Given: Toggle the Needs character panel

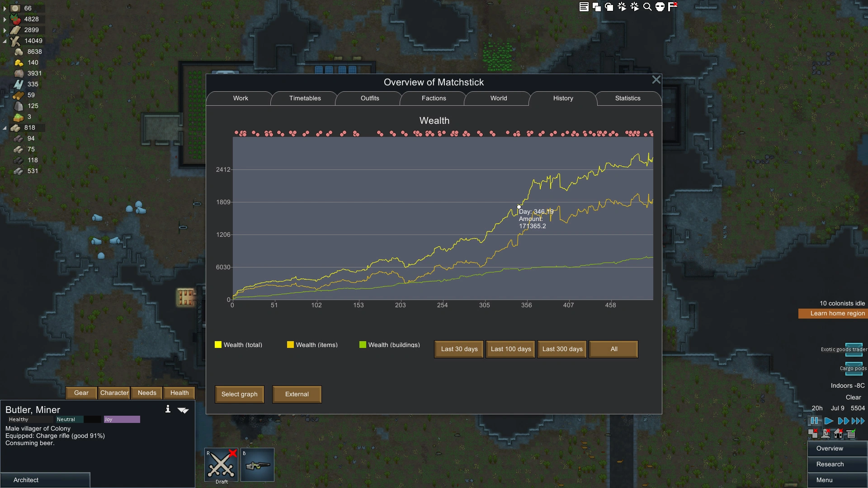Looking at the screenshot, I should (x=146, y=393).
